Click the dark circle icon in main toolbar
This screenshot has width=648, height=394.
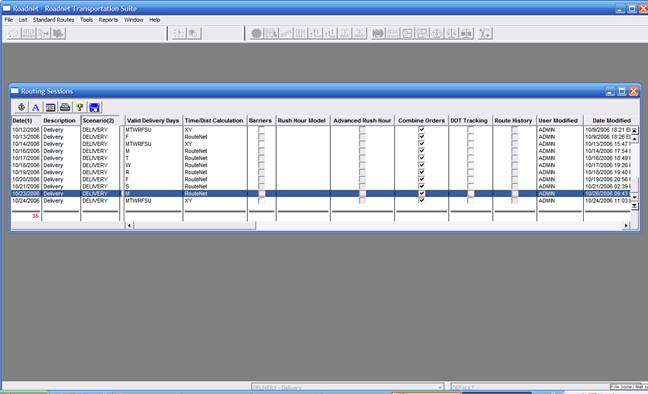[x=256, y=33]
